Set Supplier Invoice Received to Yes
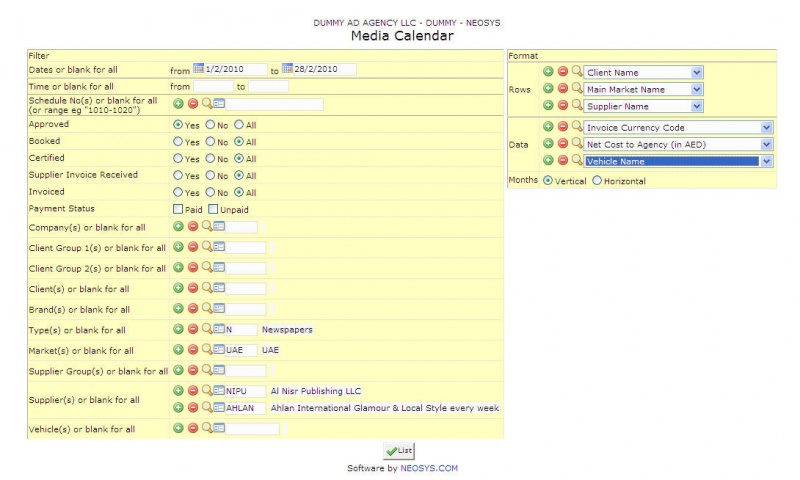Viewport: 800px width, 480px height. pos(178,175)
